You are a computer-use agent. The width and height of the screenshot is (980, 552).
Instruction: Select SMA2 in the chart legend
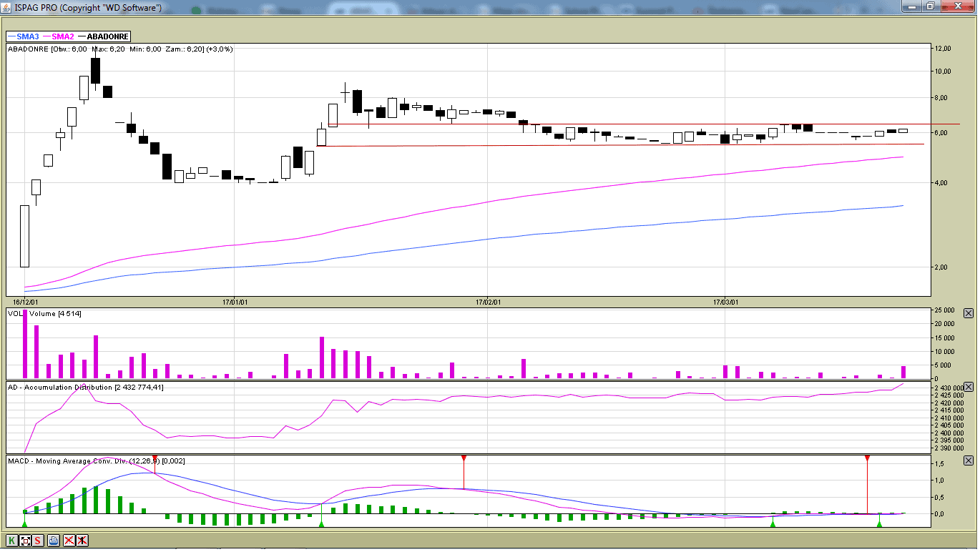[x=59, y=36]
